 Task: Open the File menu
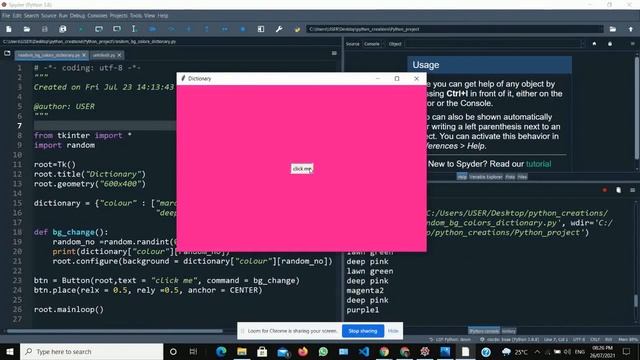click(6, 16)
